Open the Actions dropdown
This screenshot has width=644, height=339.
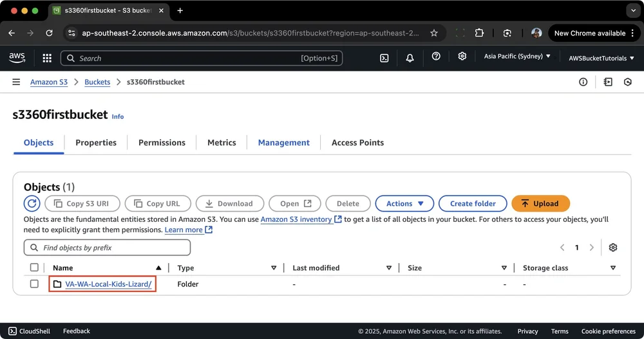tap(404, 203)
